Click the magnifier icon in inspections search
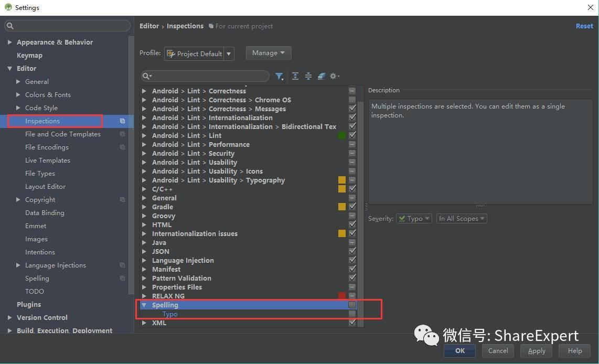Screen dimensions: 599x364 click(147, 76)
